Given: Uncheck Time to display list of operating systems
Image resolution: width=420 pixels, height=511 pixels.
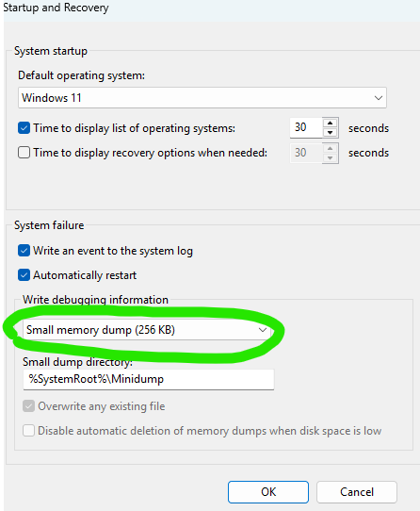Looking at the screenshot, I should point(24,128).
